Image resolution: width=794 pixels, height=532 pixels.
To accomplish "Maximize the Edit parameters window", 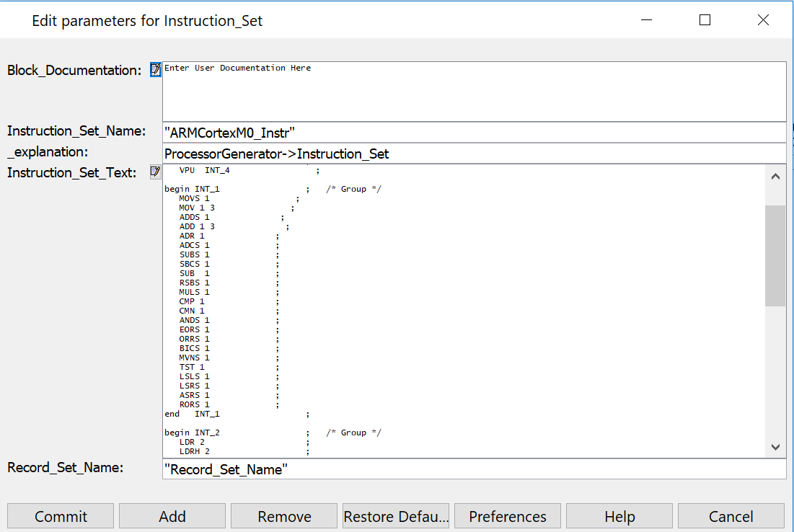I will 705,20.
